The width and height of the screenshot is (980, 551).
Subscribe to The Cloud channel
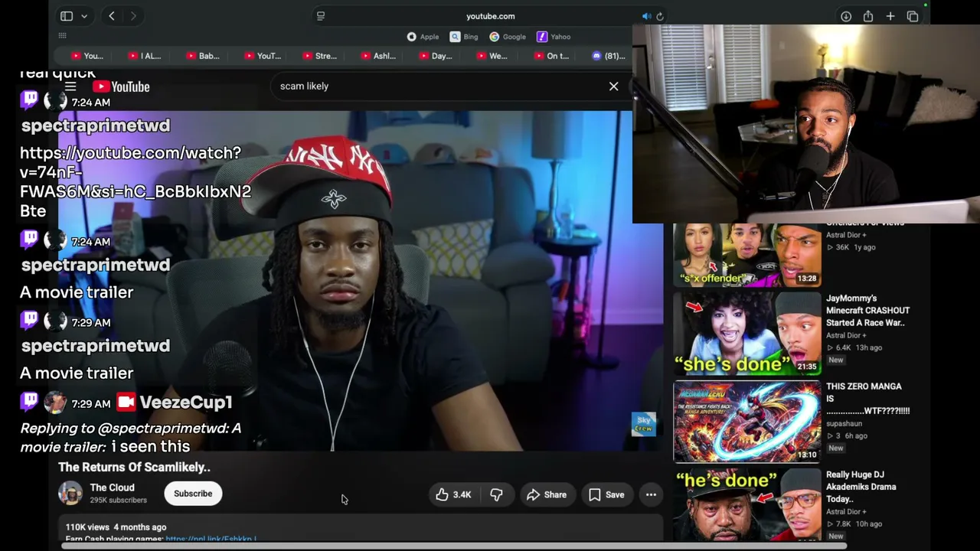coord(193,494)
